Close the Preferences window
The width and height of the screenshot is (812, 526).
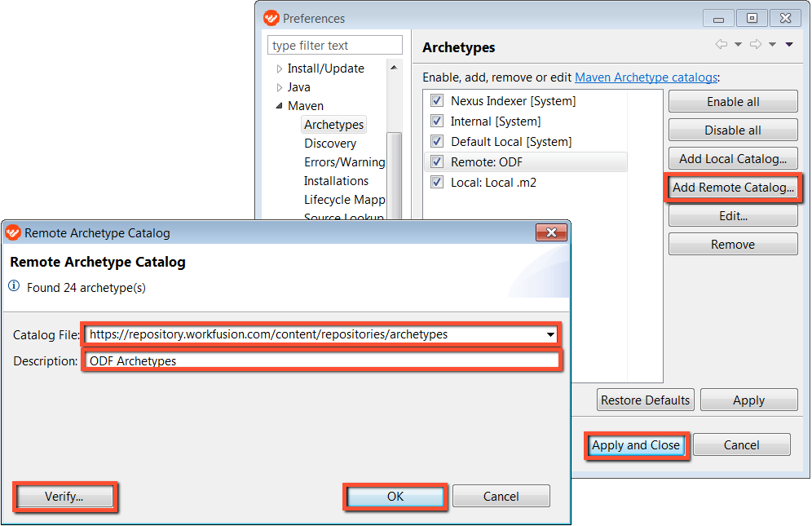tap(785, 18)
